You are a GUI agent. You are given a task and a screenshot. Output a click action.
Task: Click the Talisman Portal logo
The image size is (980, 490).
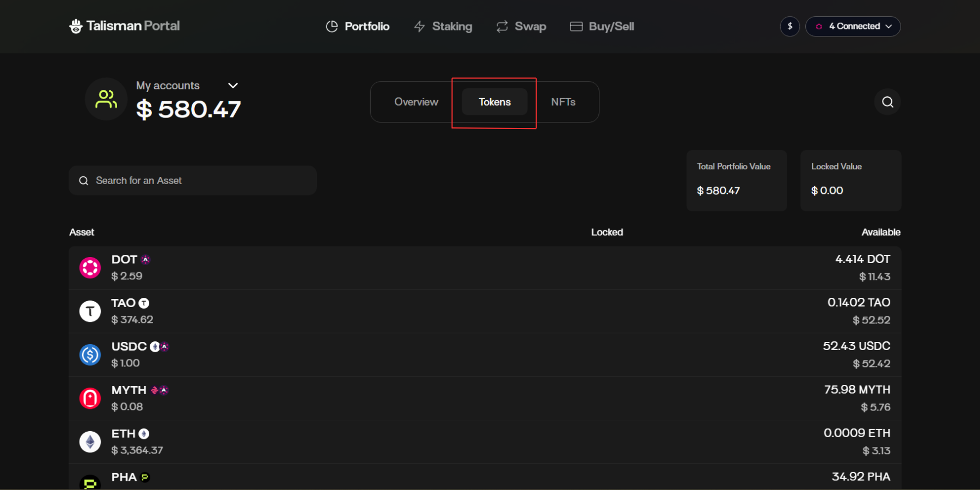[x=125, y=26]
